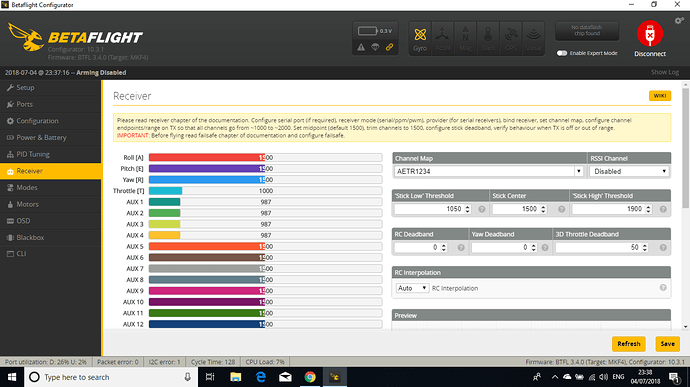This screenshot has height=387, width=690.
Task: Click the warning triangle icon under battery
Action: point(361,47)
